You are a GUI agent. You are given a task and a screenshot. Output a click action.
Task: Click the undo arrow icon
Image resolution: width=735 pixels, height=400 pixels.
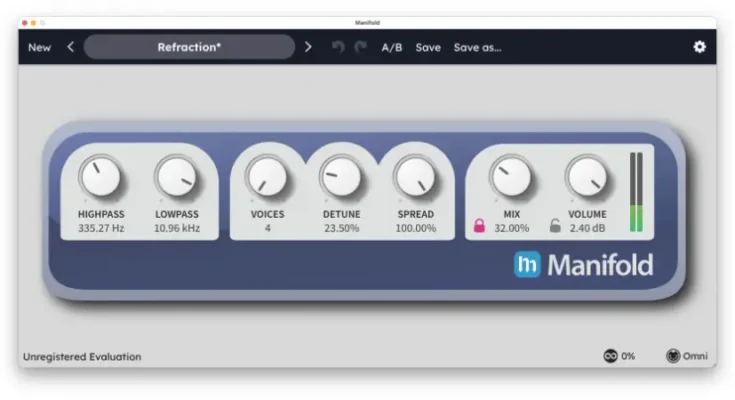click(337, 47)
